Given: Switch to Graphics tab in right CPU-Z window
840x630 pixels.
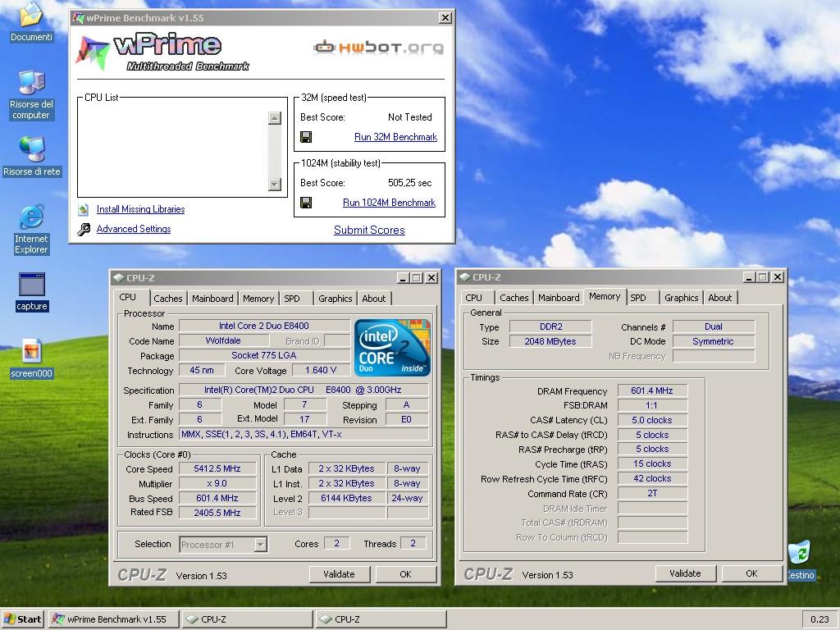Looking at the screenshot, I should pos(681,297).
